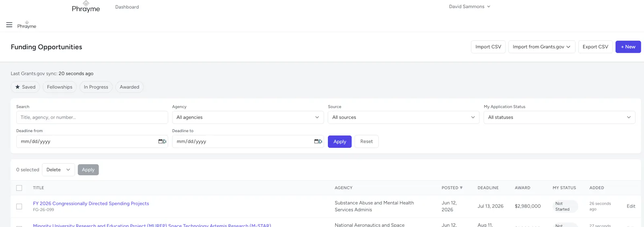Click the blue Apply filter button
Screen dimensions: 644x227
pos(340,142)
